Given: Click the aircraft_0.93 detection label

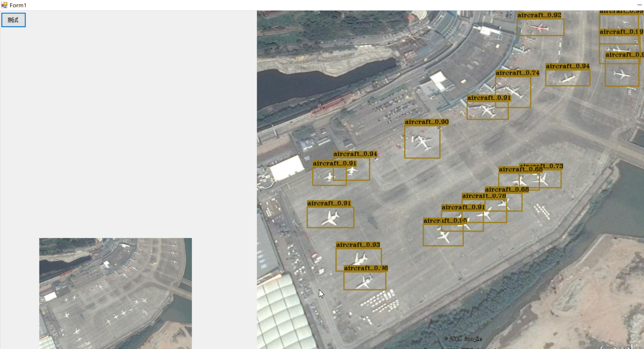Looking at the screenshot, I should click(358, 245).
